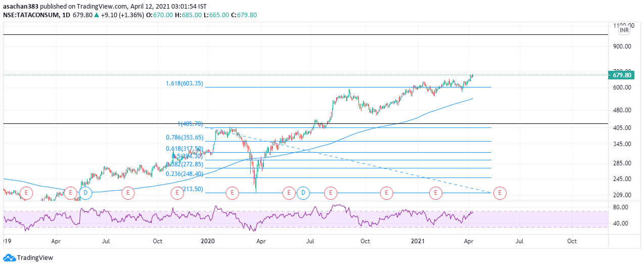The height and width of the screenshot is (267, 644).
Task: Click the E marker just after Oct 2020
Action: coord(386,193)
